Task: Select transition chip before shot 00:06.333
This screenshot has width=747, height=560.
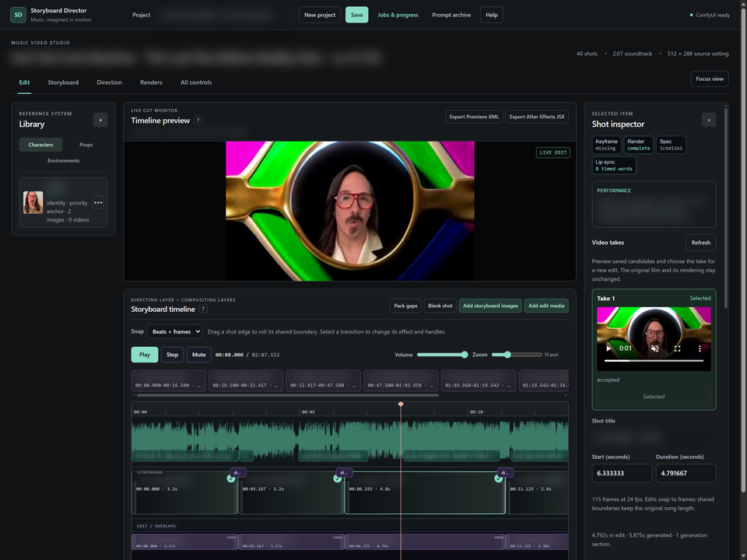Action: click(345, 472)
